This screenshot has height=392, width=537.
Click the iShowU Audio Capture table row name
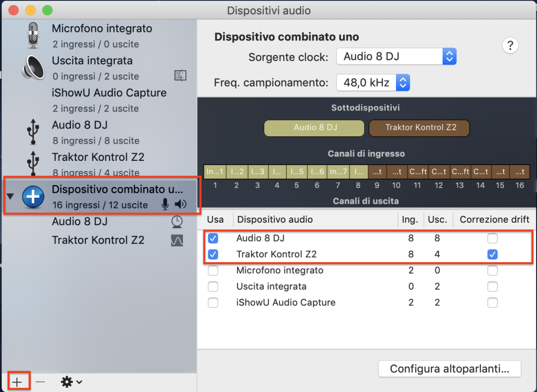pos(286,302)
